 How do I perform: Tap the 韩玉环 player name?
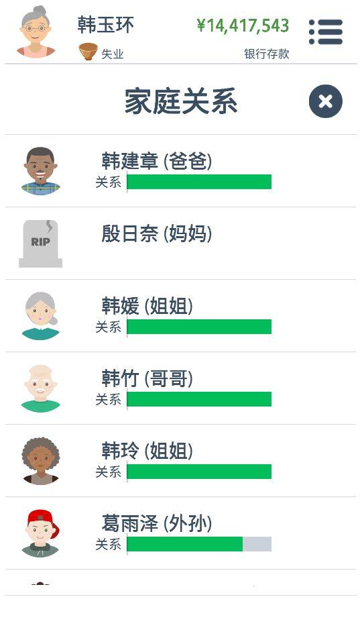click(x=105, y=25)
